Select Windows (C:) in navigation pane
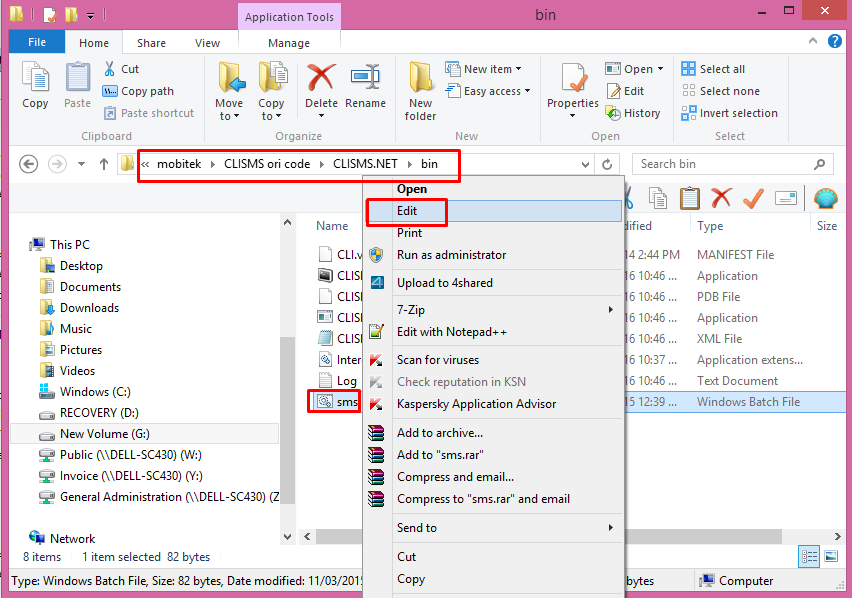Image resolution: width=852 pixels, height=598 pixels. (94, 392)
